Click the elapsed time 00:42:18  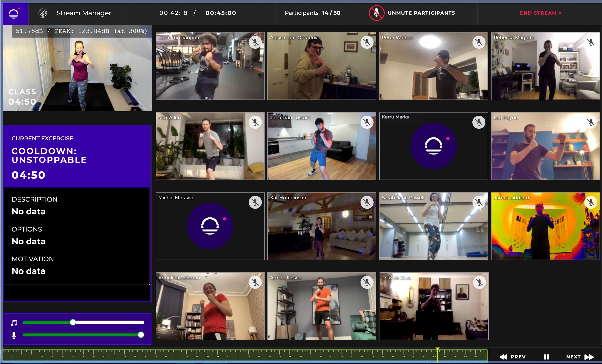[173, 13]
